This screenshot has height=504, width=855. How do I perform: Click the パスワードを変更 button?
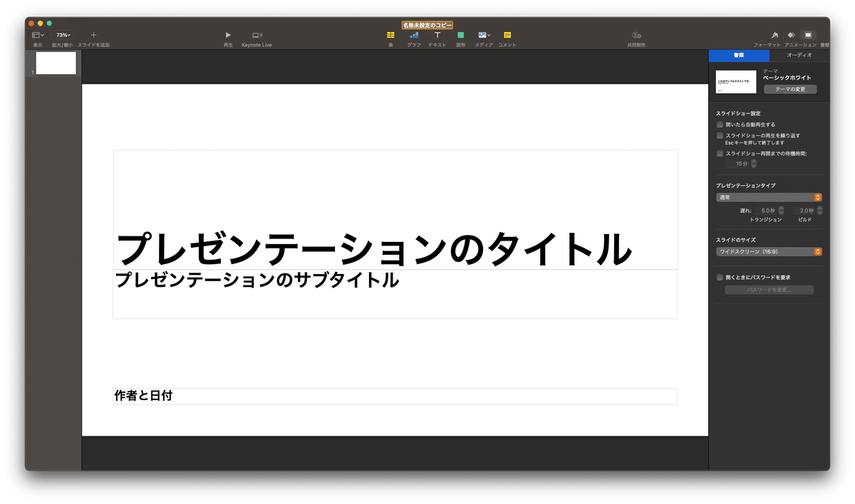769,290
